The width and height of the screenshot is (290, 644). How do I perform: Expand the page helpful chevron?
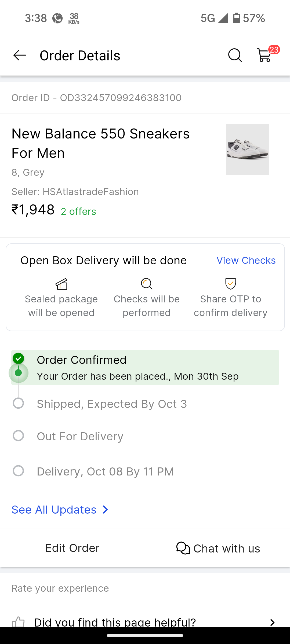click(272, 622)
